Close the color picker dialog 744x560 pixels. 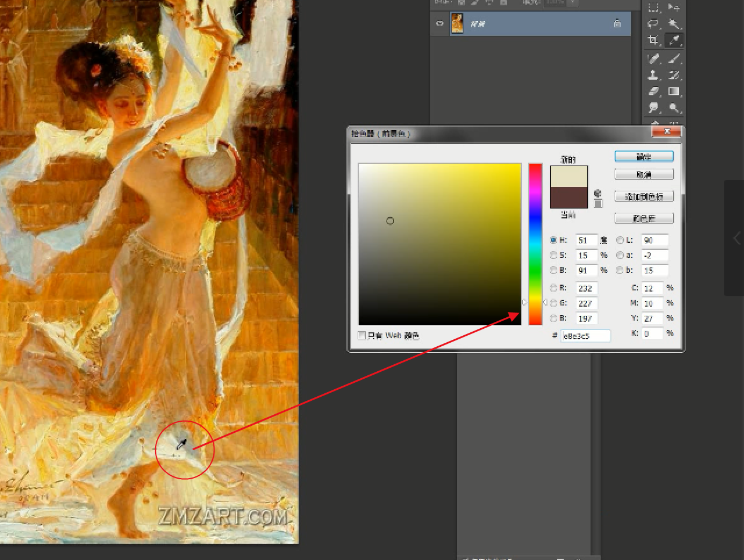667,132
